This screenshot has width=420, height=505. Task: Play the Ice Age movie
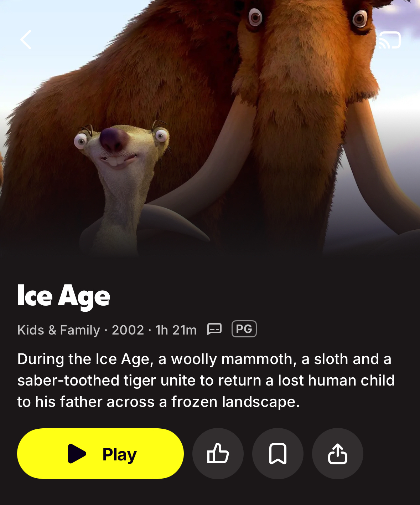pos(100,454)
